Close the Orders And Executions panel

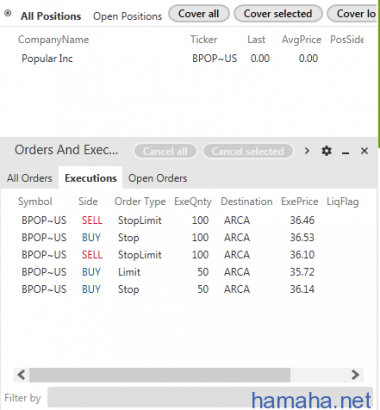pos(364,151)
